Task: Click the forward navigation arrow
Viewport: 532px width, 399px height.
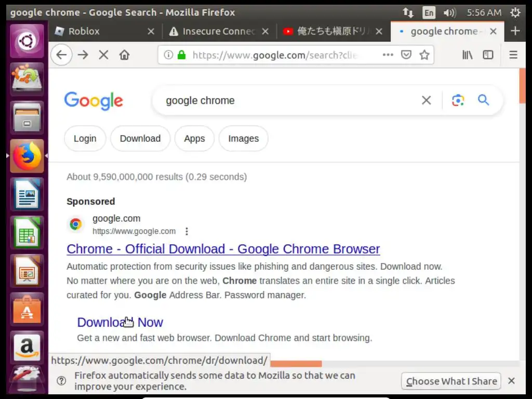Action: tap(83, 55)
